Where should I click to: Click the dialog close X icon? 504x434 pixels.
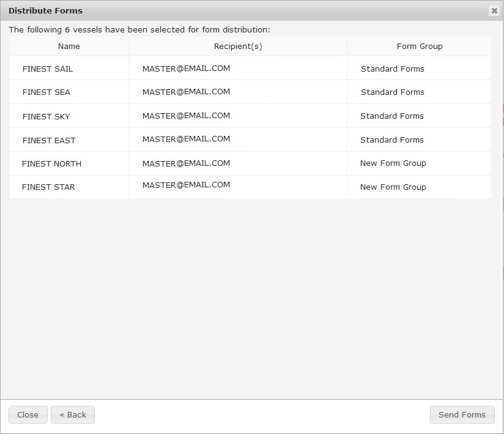pos(495,10)
